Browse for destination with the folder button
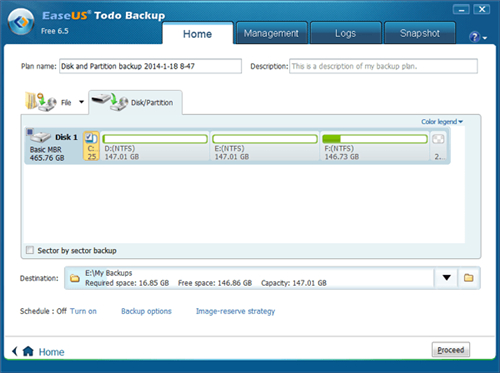Screen dimensions: 500x373 click(469, 278)
